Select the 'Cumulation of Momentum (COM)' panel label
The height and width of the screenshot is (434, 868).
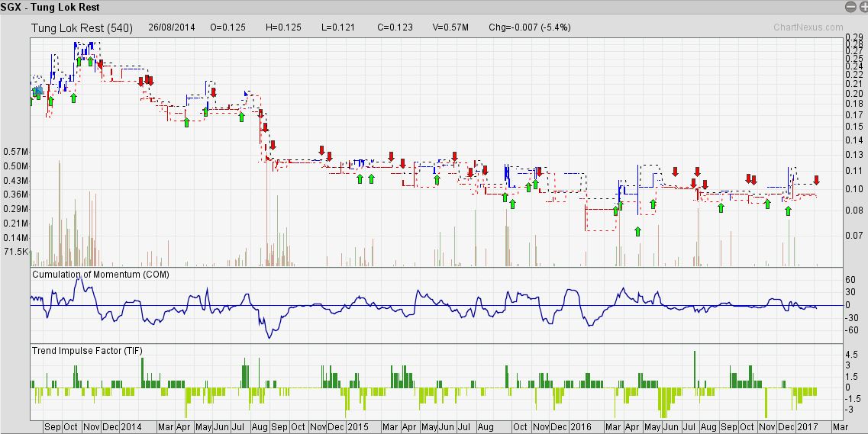(101, 275)
